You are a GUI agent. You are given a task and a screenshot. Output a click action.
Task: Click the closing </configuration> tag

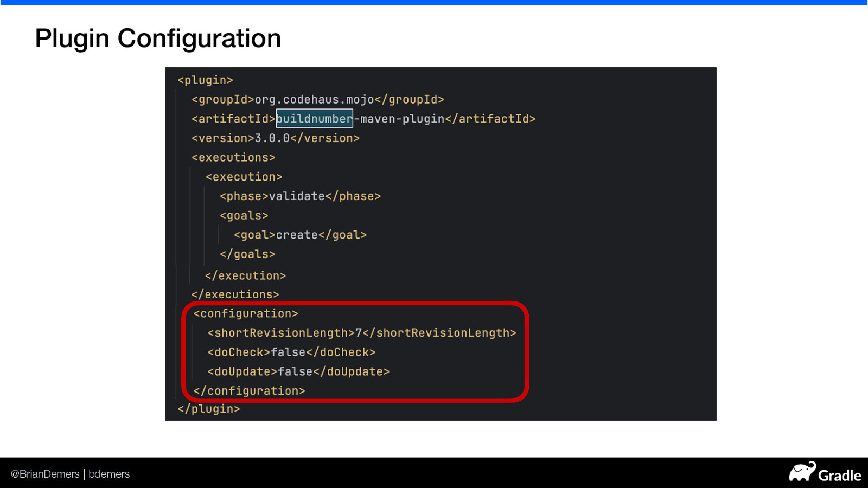pyautogui.click(x=250, y=391)
